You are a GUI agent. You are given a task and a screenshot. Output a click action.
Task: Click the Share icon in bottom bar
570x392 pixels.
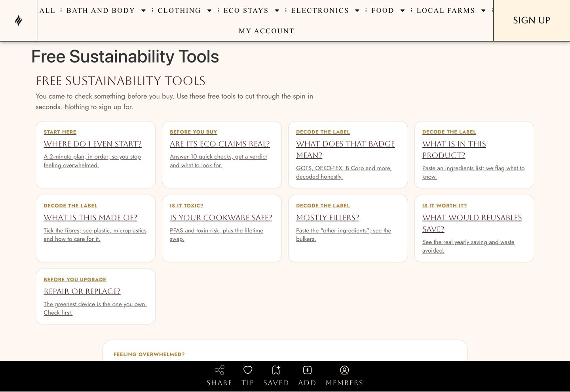[219, 370]
